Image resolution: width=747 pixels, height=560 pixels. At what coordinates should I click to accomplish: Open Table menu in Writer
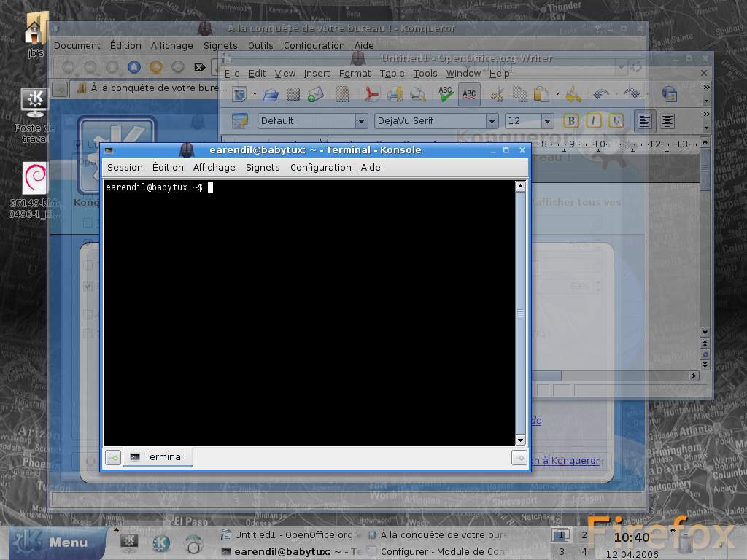[392, 74]
